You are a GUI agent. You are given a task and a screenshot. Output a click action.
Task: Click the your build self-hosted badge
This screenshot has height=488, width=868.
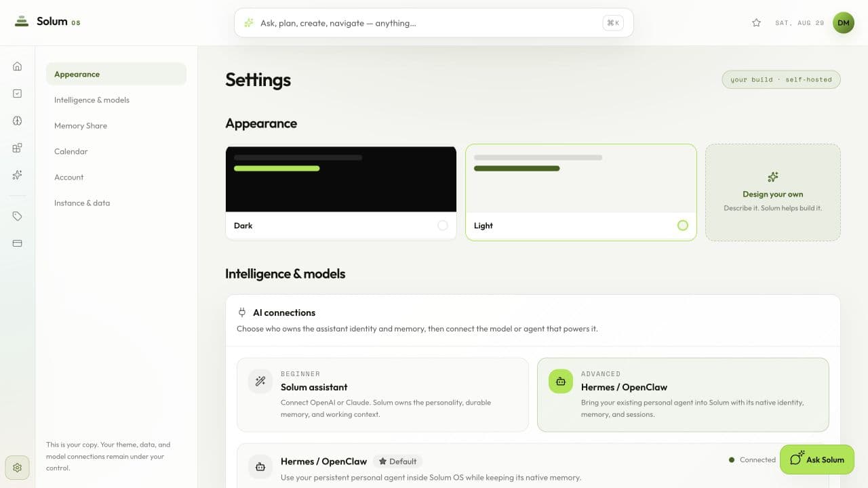click(x=781, y=79)
